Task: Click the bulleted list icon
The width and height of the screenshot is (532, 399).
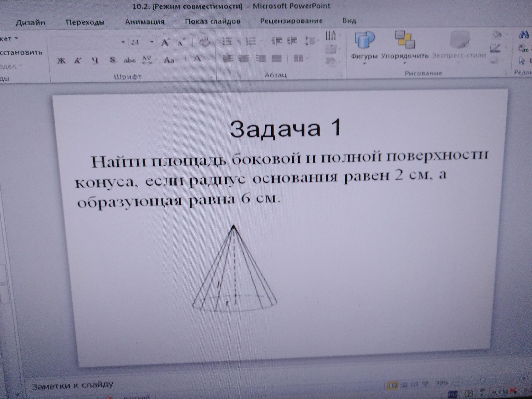Action: click(x=227, y=41)
